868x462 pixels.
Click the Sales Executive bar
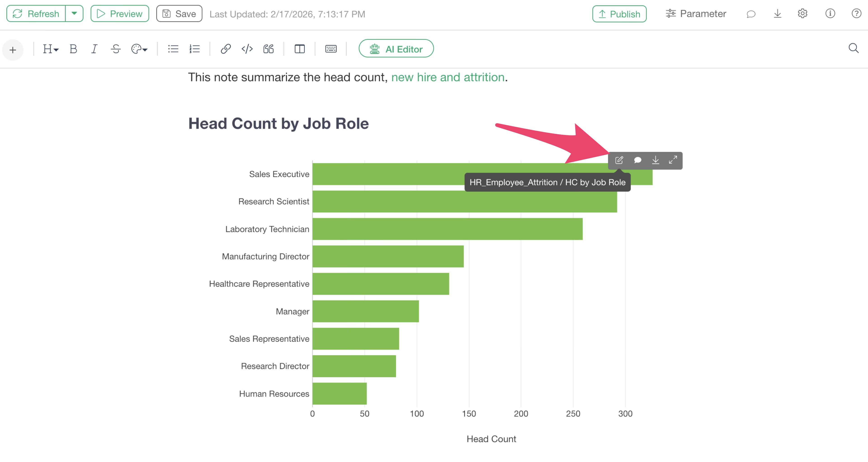387,174
